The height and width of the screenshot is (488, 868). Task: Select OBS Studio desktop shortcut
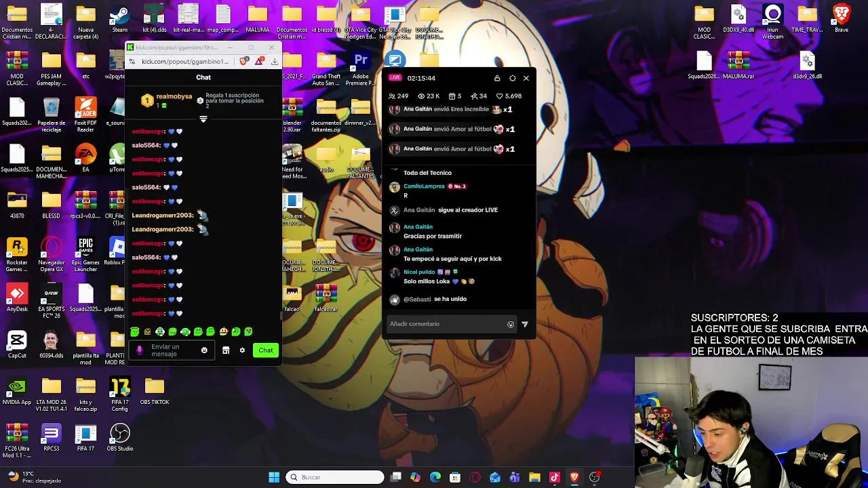click(x=120, y=438)
